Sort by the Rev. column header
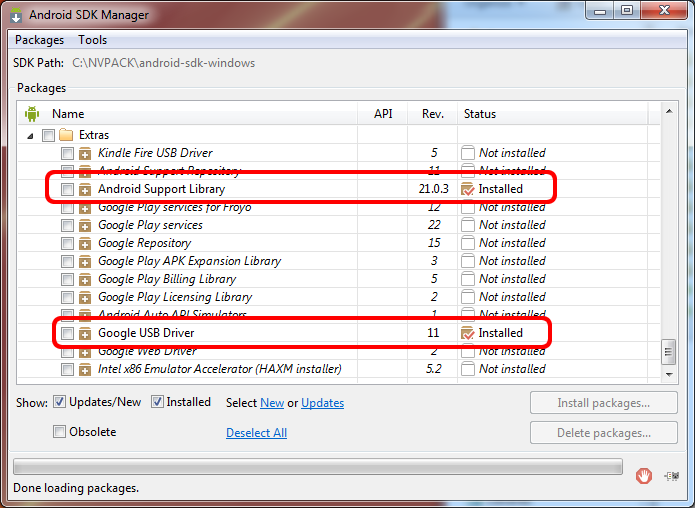 coord(433,114)
